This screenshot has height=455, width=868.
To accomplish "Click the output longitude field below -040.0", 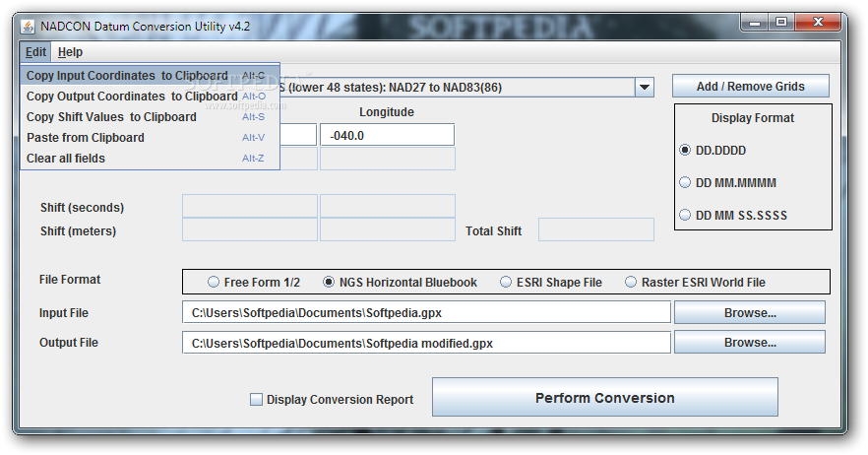I will (x=388, y=159).
